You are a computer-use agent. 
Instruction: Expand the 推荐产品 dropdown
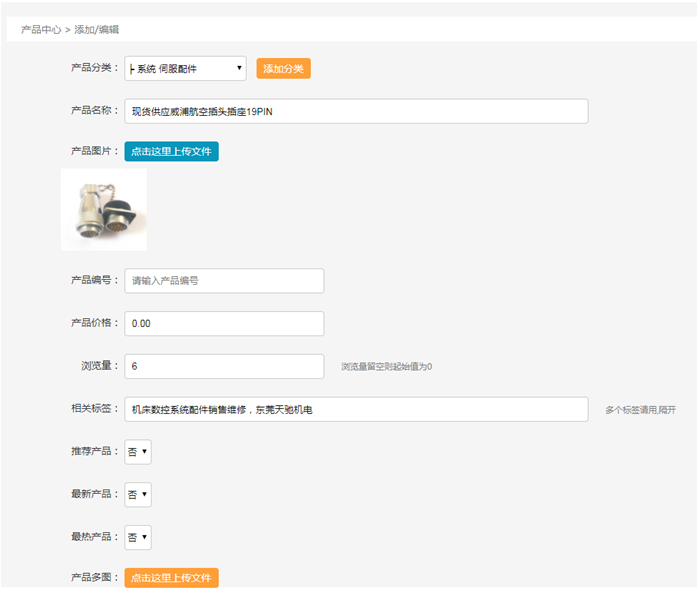(138, 452)
